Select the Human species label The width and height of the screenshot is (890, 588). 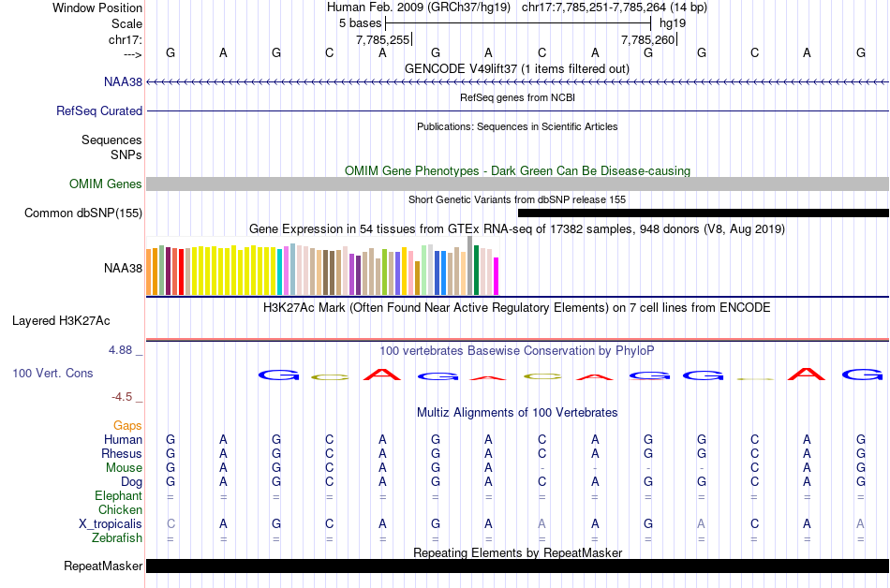[123, 440]
